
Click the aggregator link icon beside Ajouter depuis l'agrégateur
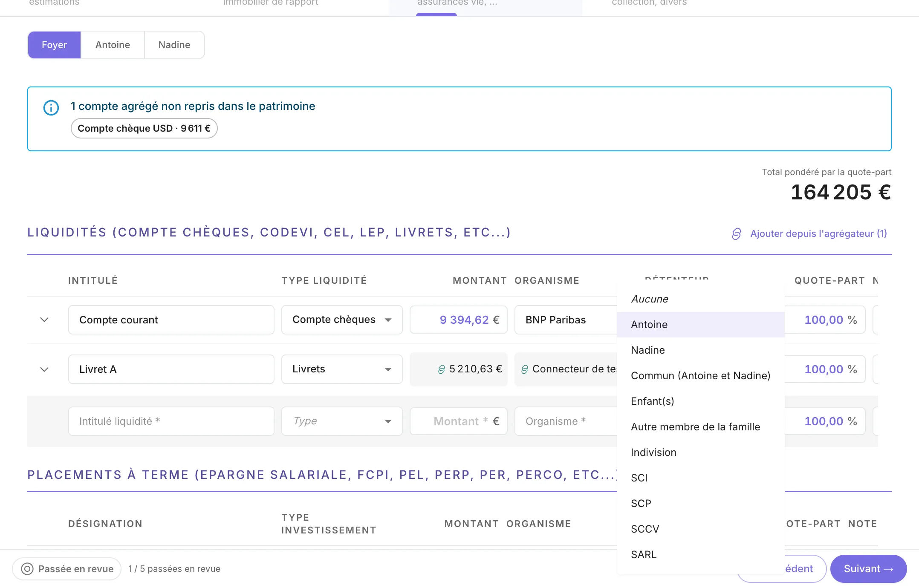[x=737, y=234]
